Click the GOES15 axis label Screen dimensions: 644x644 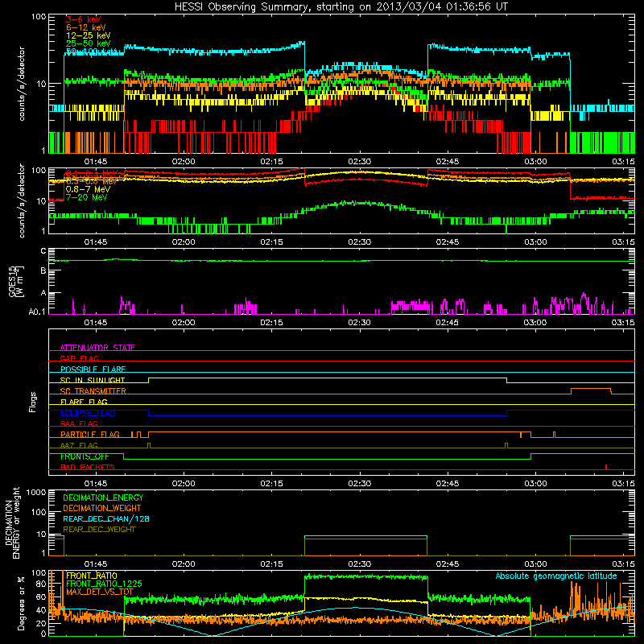pyautogui.click(x=13, y=281)
